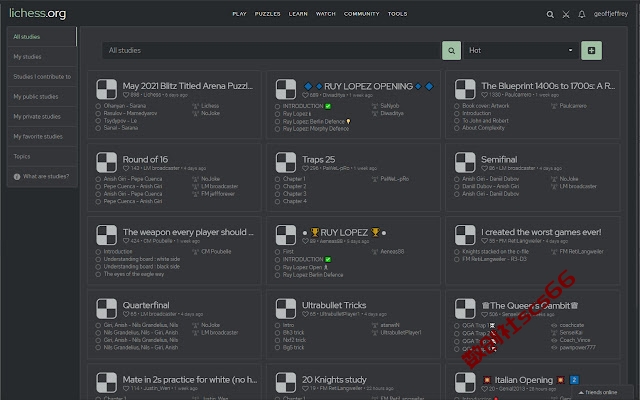The height and width of the screenshot is (400, 640).
Task: Select My favorite studies in the sidebar
Action: [42, 137]
